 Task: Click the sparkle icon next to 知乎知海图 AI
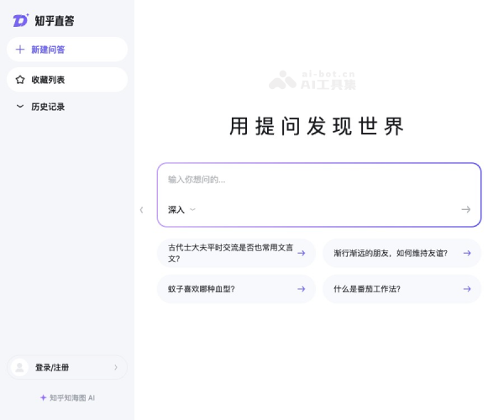(43, 397)
